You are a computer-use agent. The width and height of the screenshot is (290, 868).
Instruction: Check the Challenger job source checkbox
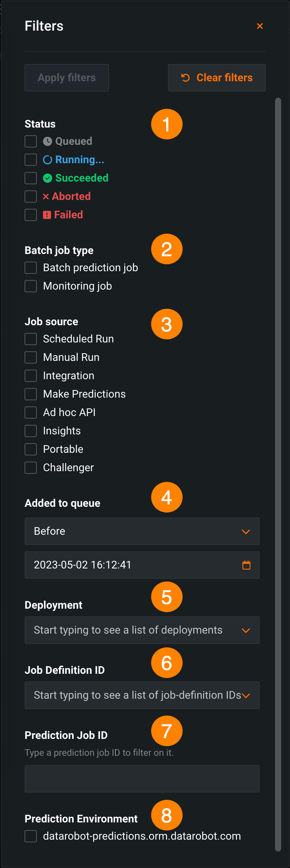pos(31,468)
